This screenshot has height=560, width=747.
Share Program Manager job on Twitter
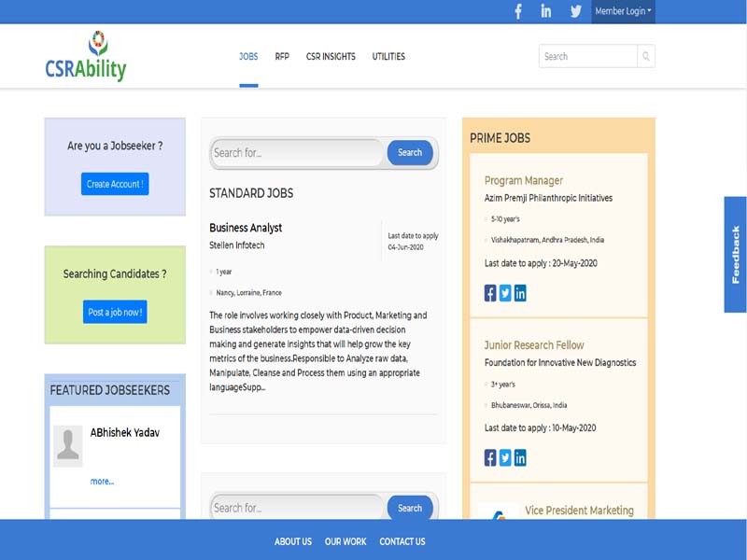click(x=505, y=293)
